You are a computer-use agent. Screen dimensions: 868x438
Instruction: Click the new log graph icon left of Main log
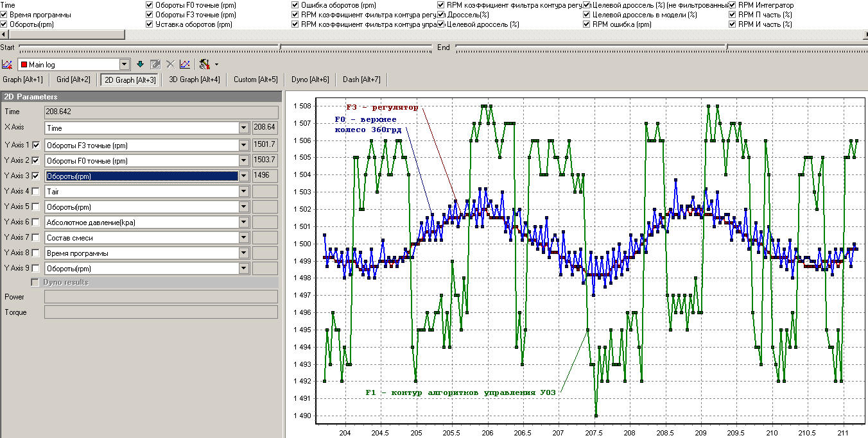7,65
